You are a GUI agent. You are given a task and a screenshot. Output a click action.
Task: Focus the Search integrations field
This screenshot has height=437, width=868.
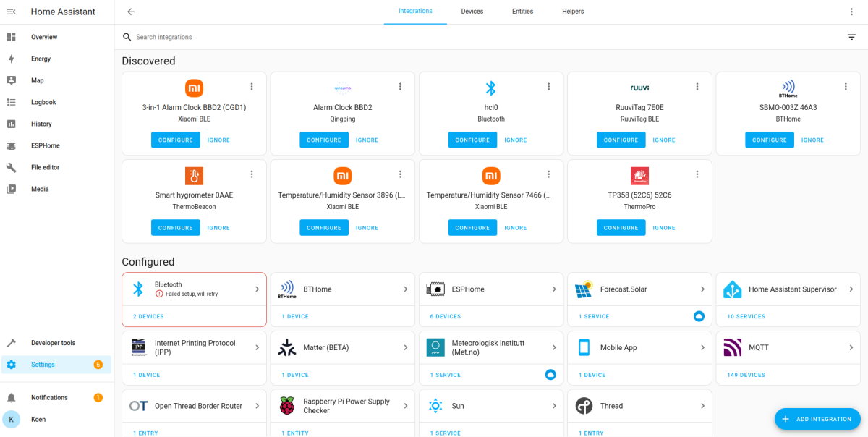(485, 37)
